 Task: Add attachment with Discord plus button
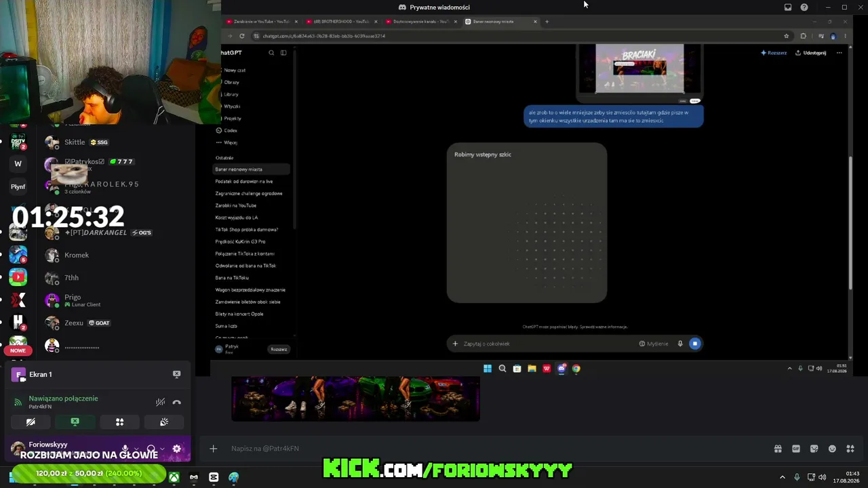(x=213, y=449)
